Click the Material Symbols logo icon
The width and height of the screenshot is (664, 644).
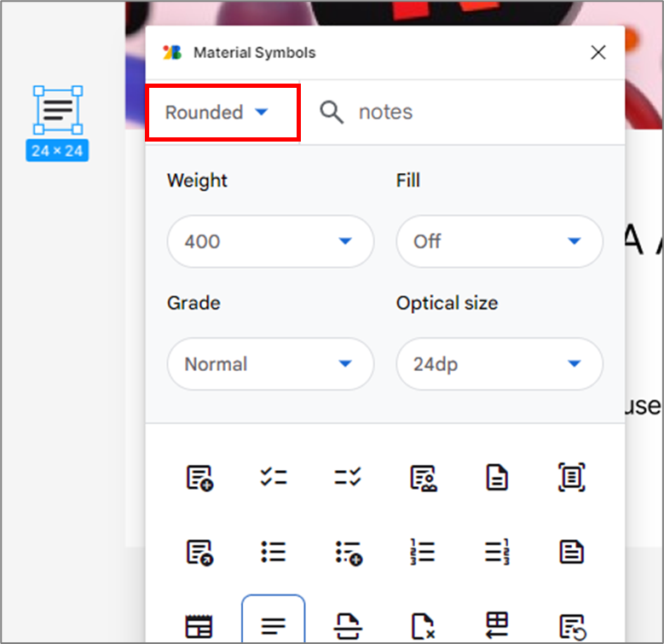pos(172,53)
